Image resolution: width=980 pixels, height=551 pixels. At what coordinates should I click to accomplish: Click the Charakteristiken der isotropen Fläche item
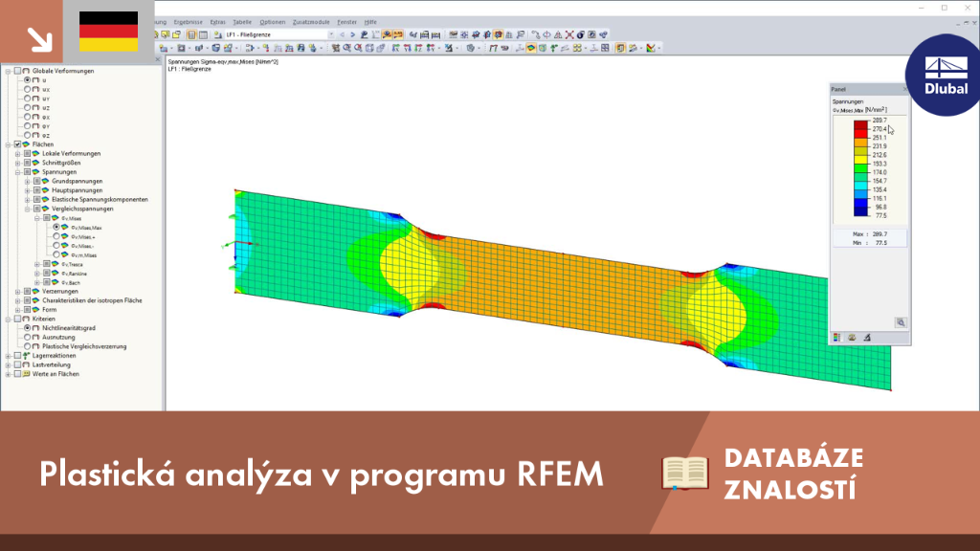pos(92,300)
